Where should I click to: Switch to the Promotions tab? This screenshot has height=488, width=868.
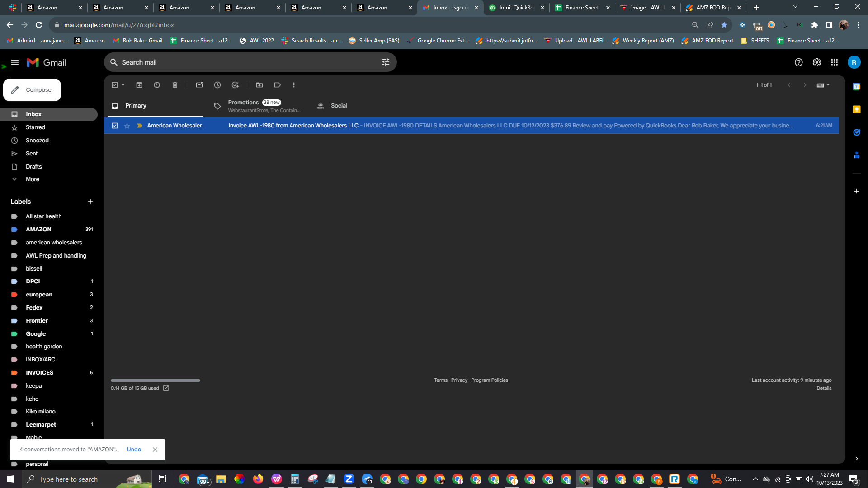257,106
